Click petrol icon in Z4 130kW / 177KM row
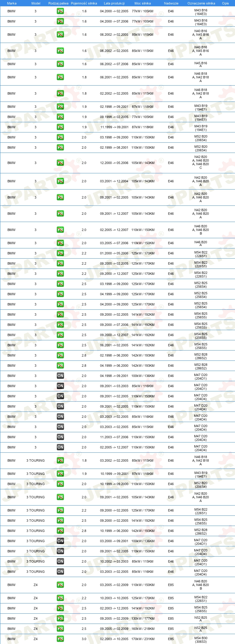This screenshot has height=644, width=235. pos(60,618)
